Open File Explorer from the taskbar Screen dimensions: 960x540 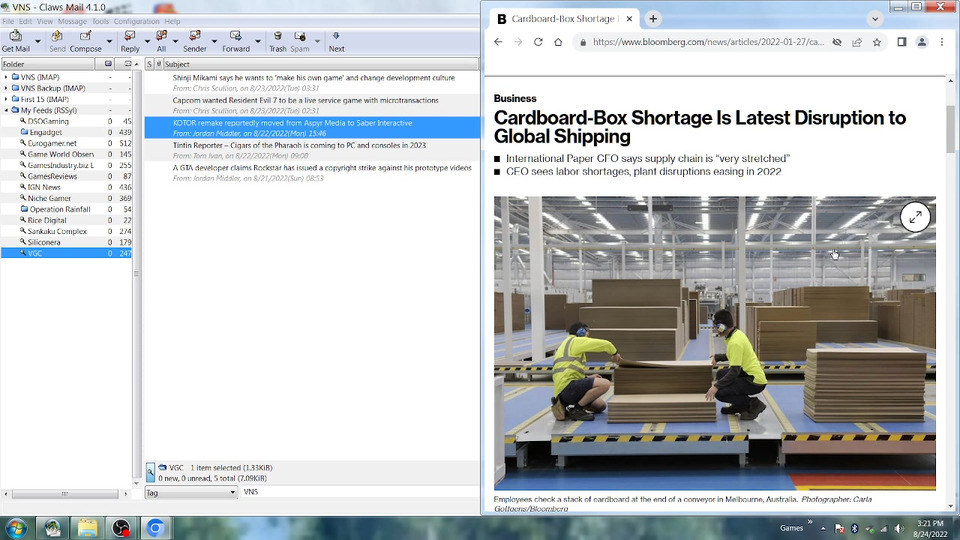coord(87,528)
